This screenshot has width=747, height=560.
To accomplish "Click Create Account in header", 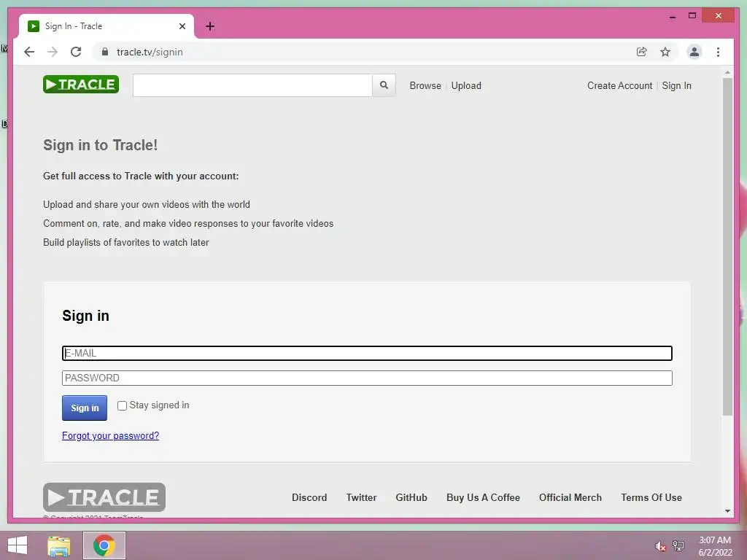I will pos(619,86).
